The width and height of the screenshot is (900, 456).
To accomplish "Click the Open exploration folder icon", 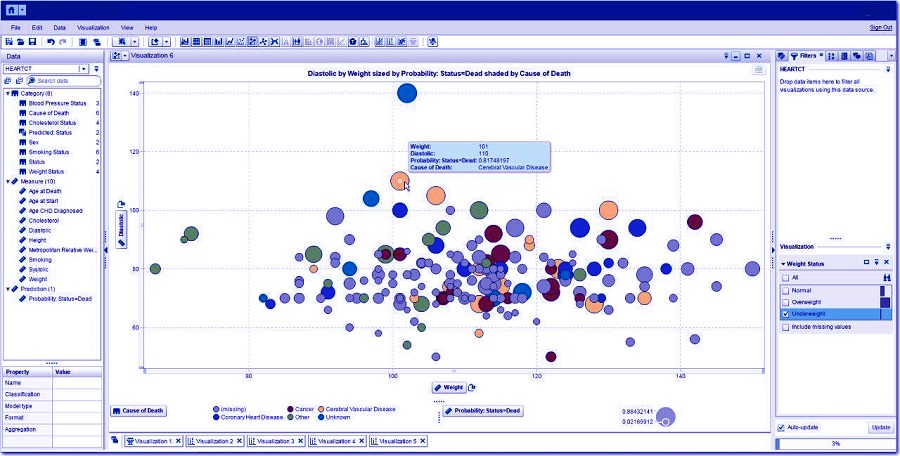I will [20, 42].
